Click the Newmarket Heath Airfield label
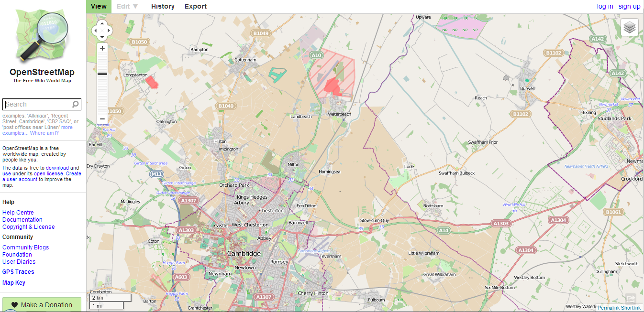Viewport: 644px width, 312px height. [586, 166]
